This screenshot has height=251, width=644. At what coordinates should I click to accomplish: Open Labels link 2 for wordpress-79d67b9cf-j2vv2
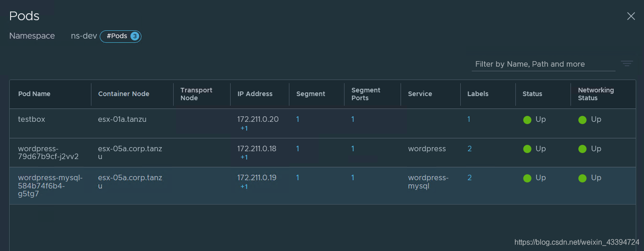(x=469, y=148)
